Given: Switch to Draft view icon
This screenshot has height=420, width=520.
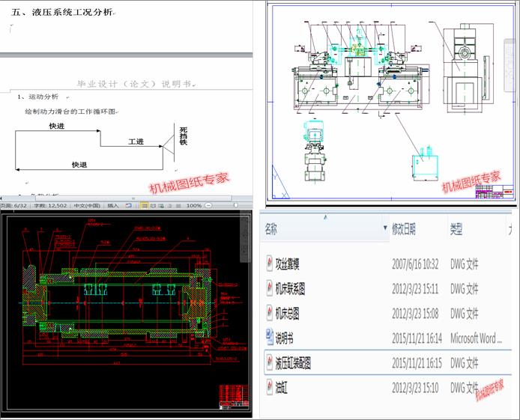Looking at the screenshot, I should [x=178, y=205].
